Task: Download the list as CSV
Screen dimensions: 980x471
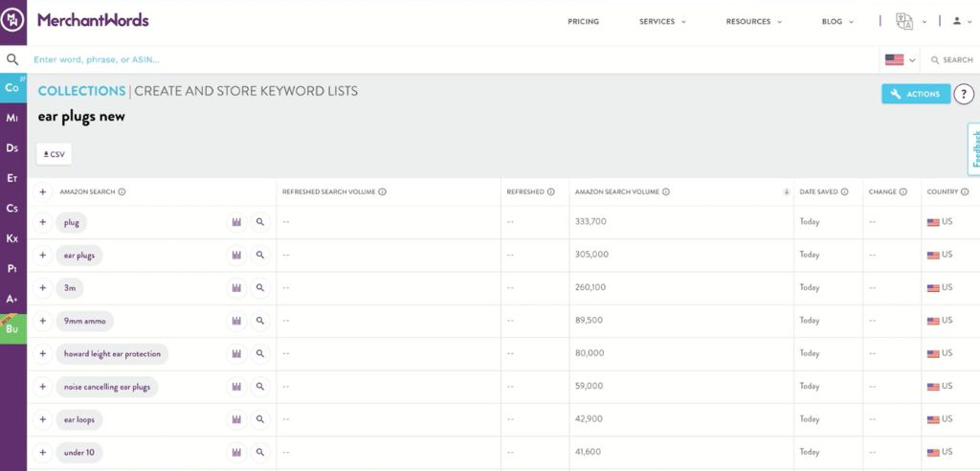Action: pyautogui.click(x=54, y=154)
